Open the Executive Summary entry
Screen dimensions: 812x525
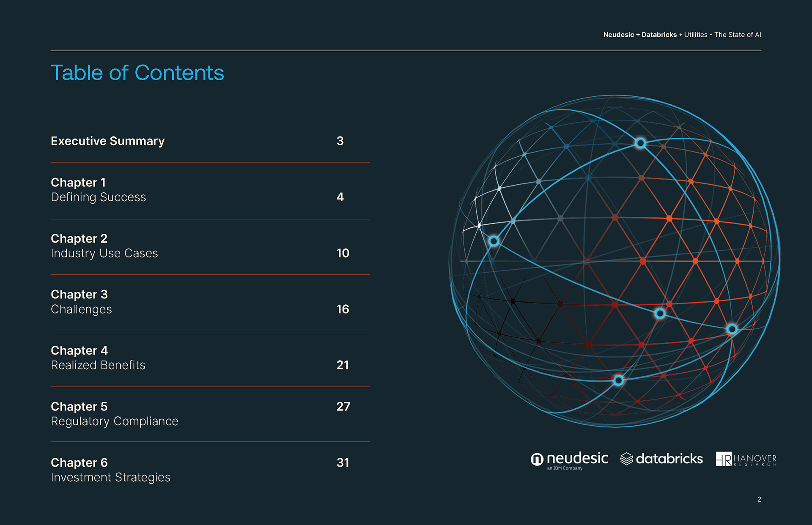tap(210, 141)
